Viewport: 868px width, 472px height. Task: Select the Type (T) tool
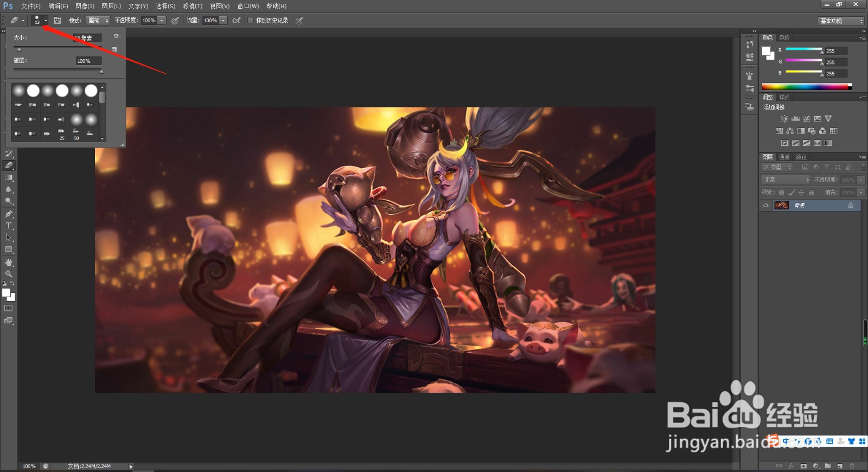point(9,226)
